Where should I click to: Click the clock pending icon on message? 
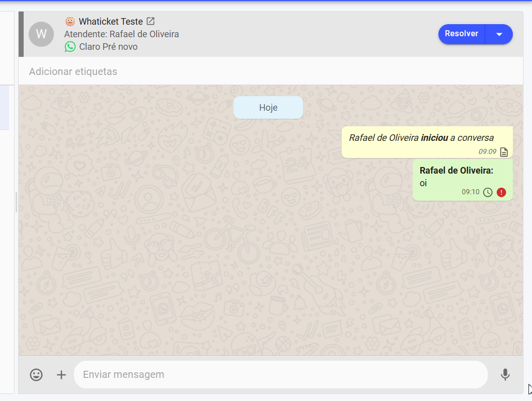point(488,192)
